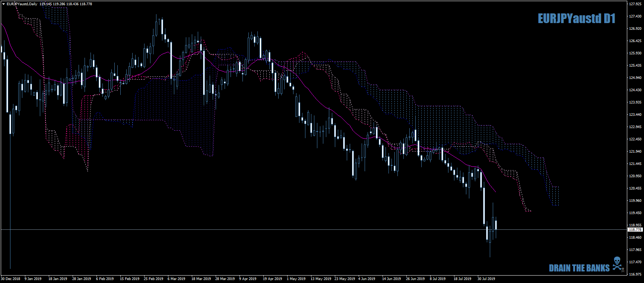Click the 23 May 2019 date label
Viewport: 644px width, 283px height.
tap(345, 279)
